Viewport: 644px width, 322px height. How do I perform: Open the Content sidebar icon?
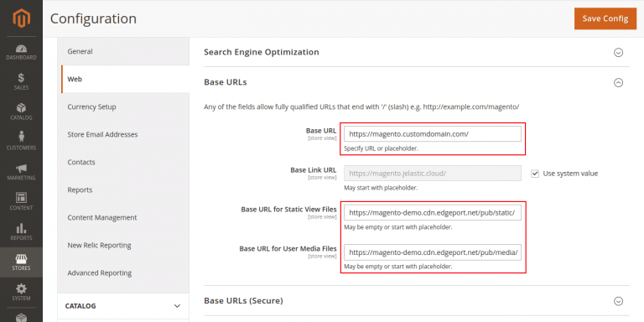[x=21, y=202]
